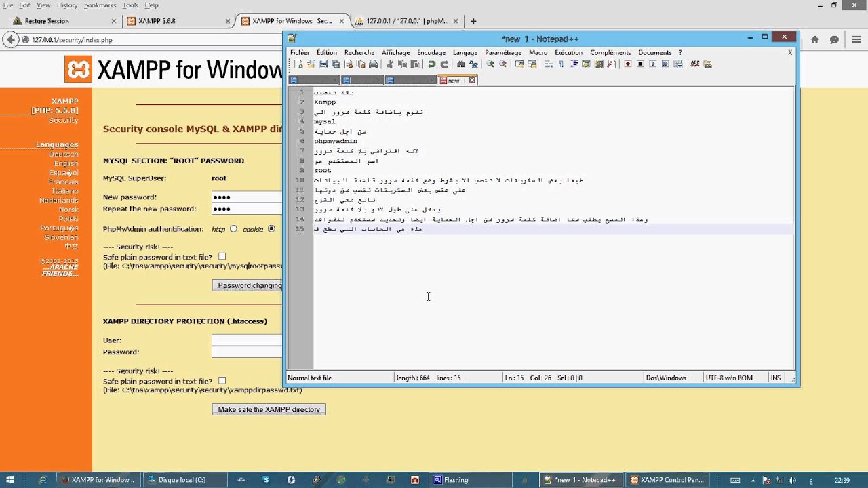Image resolution: width=868 pixels, height=488 pixels.
Task: Click the Paste icon in Notepad++ toolbar
Action: pyautogui.click(x=414, y=64)
